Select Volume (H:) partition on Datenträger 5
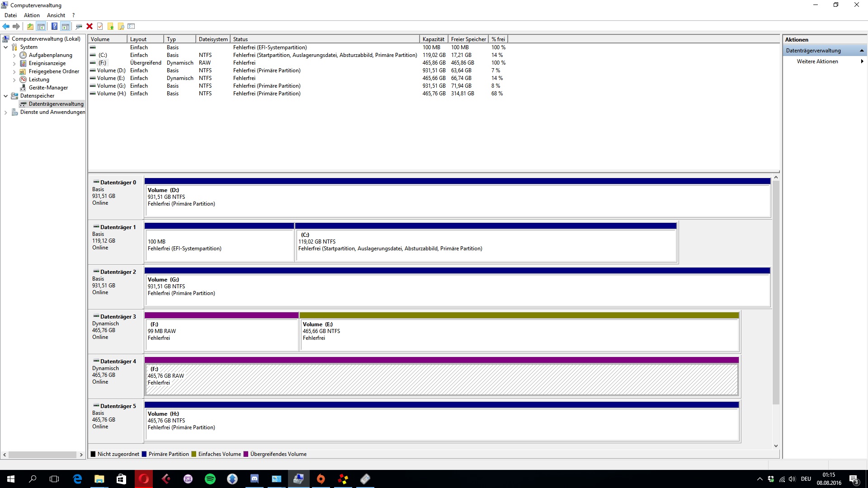This screenshot has width=868, height=488. click(441, 425)
